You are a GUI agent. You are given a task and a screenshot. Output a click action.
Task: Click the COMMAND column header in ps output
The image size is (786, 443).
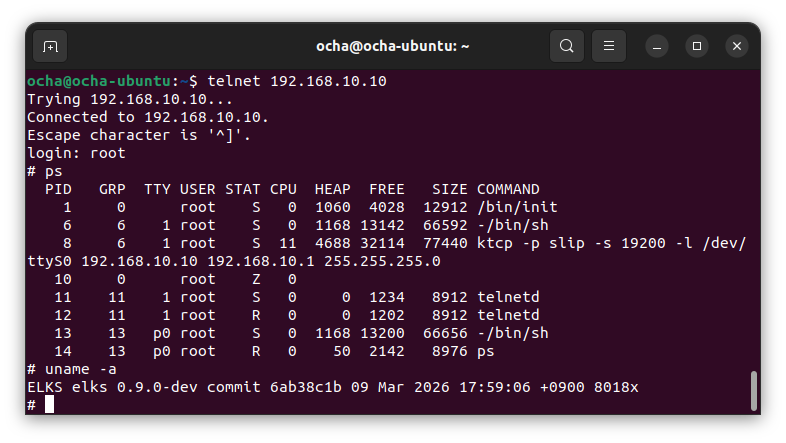tap(508, 189)
